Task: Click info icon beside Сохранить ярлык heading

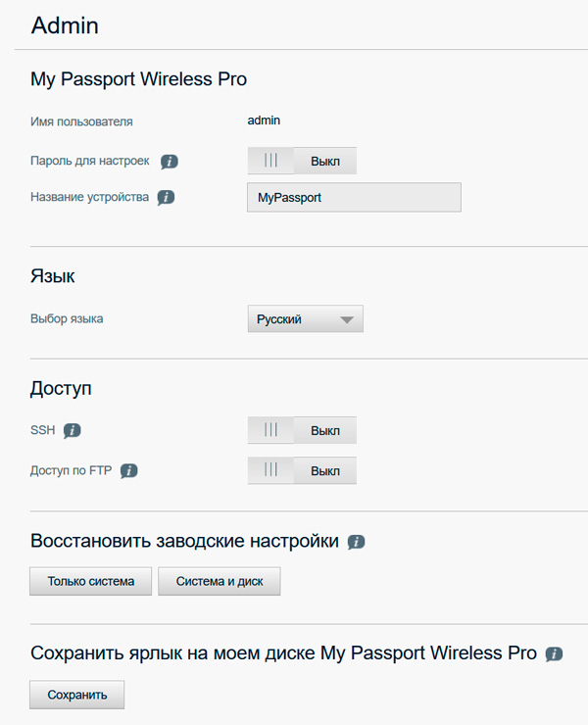Action: (554, 653)
